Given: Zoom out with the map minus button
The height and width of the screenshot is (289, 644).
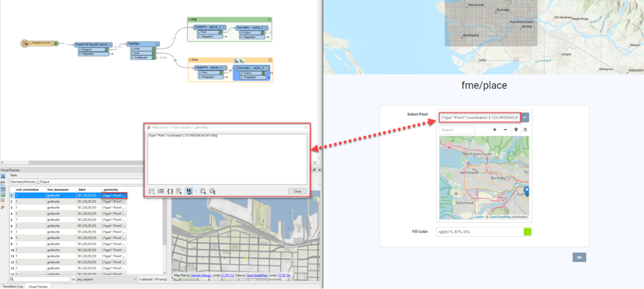Looking at the screenshot, I should click(505, 130).
